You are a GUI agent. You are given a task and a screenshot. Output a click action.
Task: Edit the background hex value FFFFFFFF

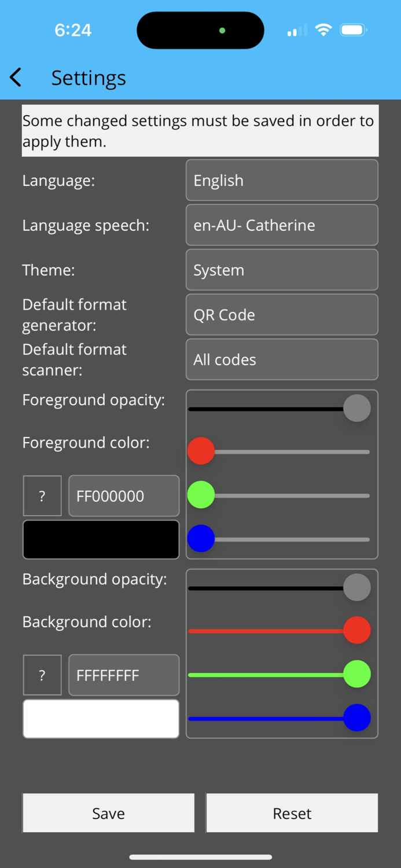tap(123, 675)
